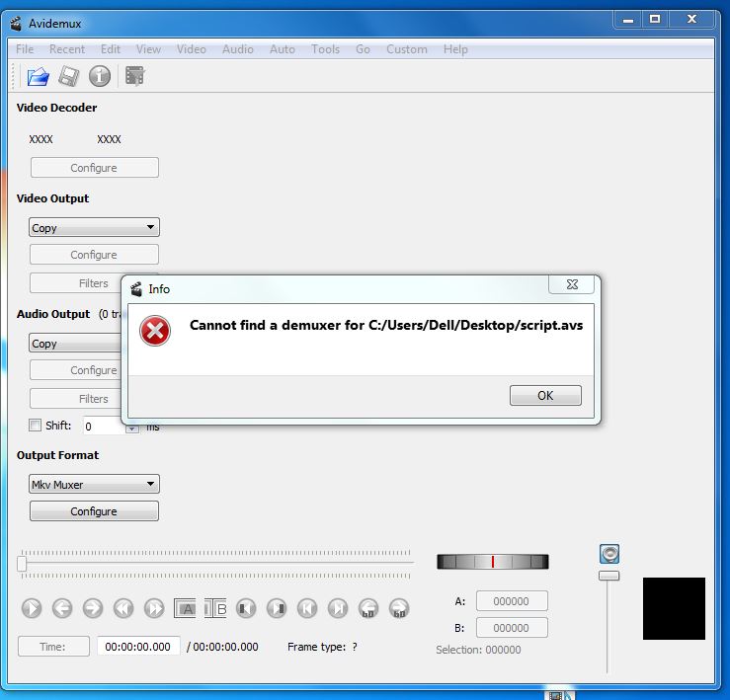Open the Audio menu
Viewport: 730px width, 700px height.
click(x=238, y=49)
